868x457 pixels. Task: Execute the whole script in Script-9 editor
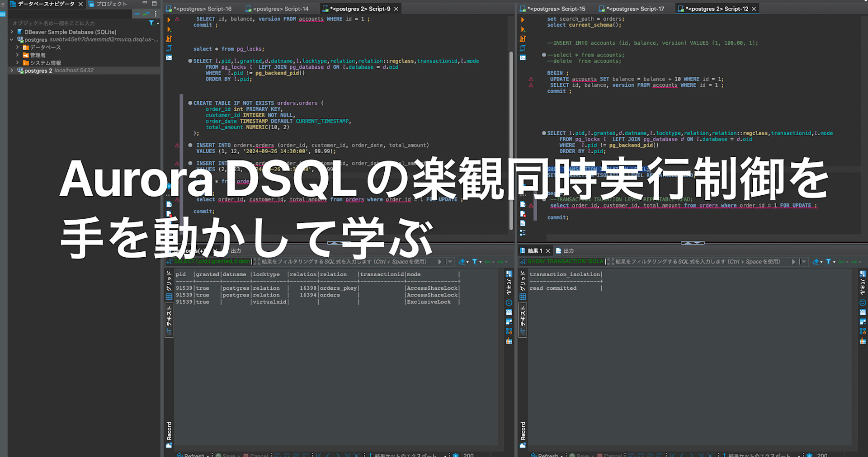point(169,39)
